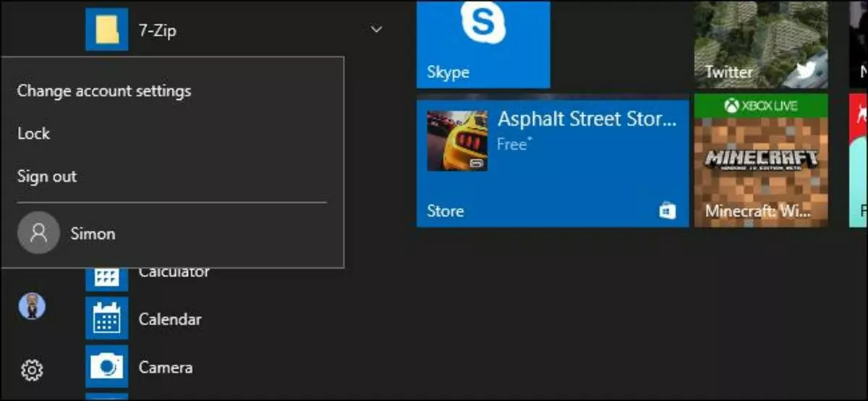Click the 7-Zip folder icon

click(x=107, y=30)
